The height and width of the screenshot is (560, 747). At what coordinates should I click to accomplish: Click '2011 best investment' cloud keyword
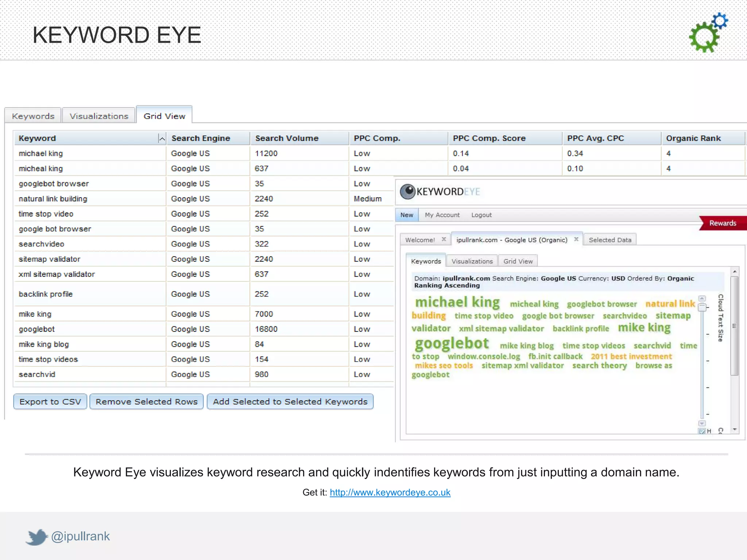(x=631, y=356)
